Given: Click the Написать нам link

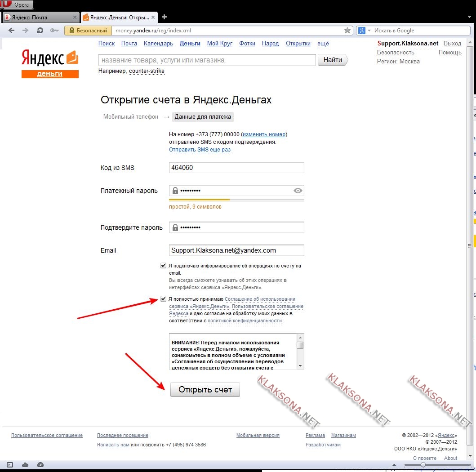Looking at the screenshot, I should 113,445.
